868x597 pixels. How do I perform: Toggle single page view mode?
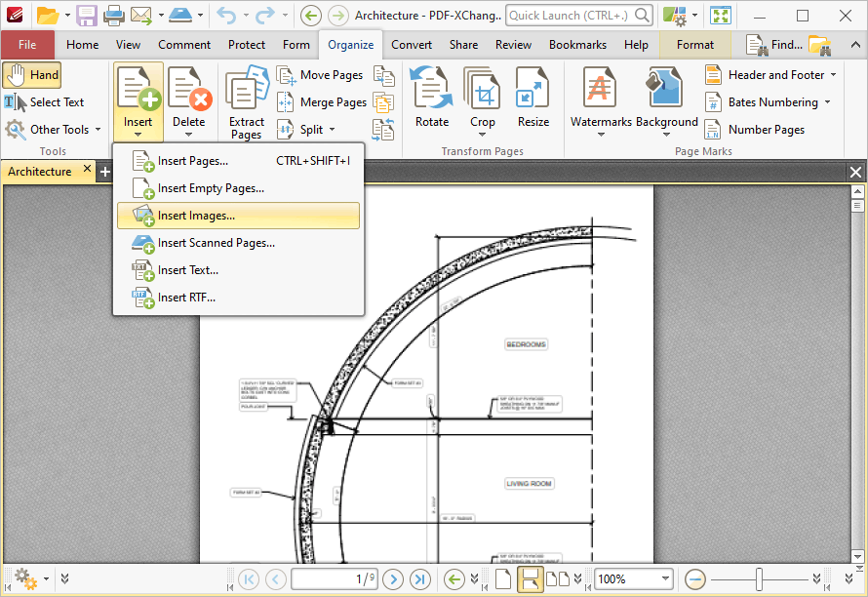click(x=501, y=578)
